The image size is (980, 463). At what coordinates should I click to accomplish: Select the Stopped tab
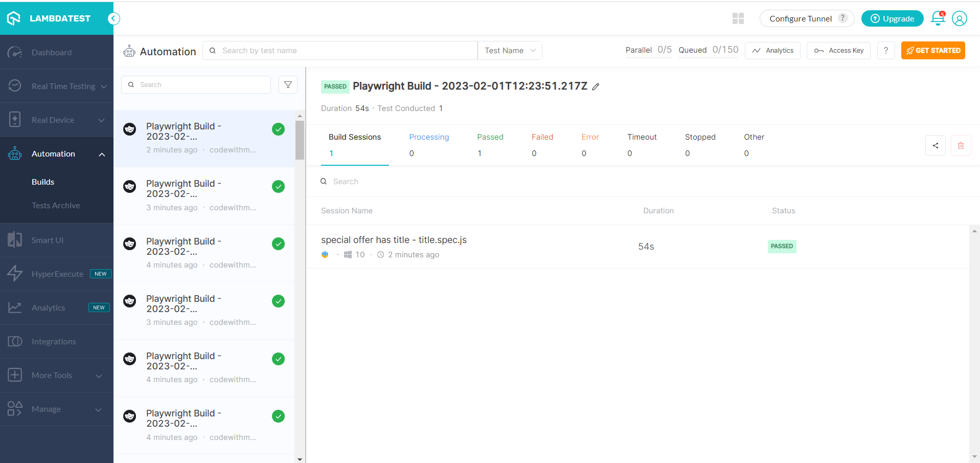tap(700, 145)
